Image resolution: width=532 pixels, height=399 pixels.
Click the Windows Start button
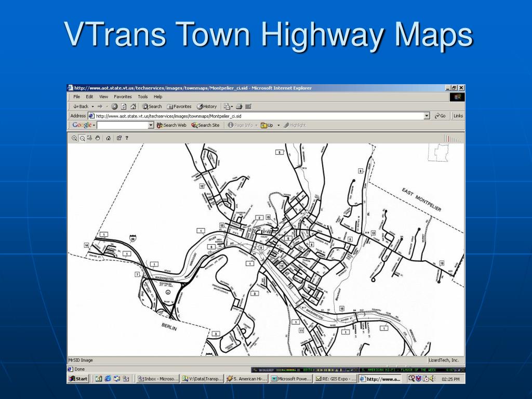pyautogui.click(x=78, y=379)
